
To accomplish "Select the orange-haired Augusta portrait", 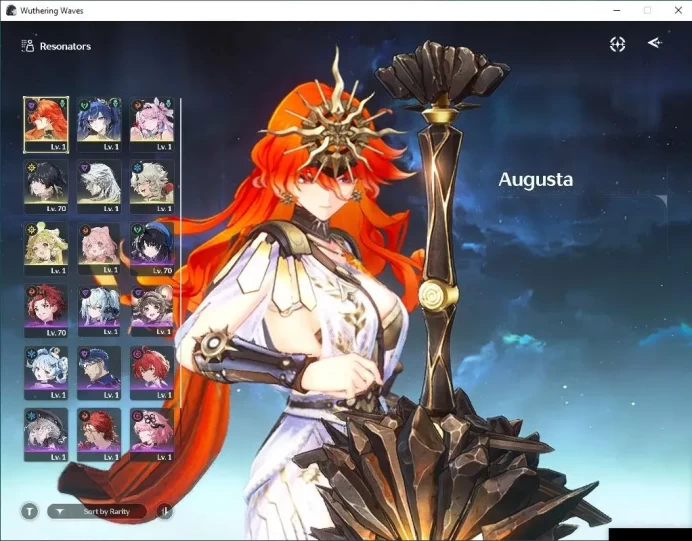I will click(x=46, y=125).
